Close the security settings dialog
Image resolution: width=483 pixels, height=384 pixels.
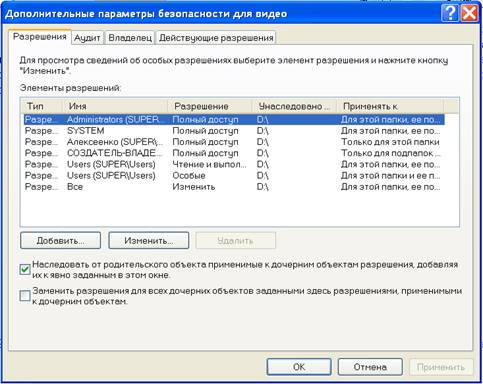pyautogui.click(x=469, y=13)
